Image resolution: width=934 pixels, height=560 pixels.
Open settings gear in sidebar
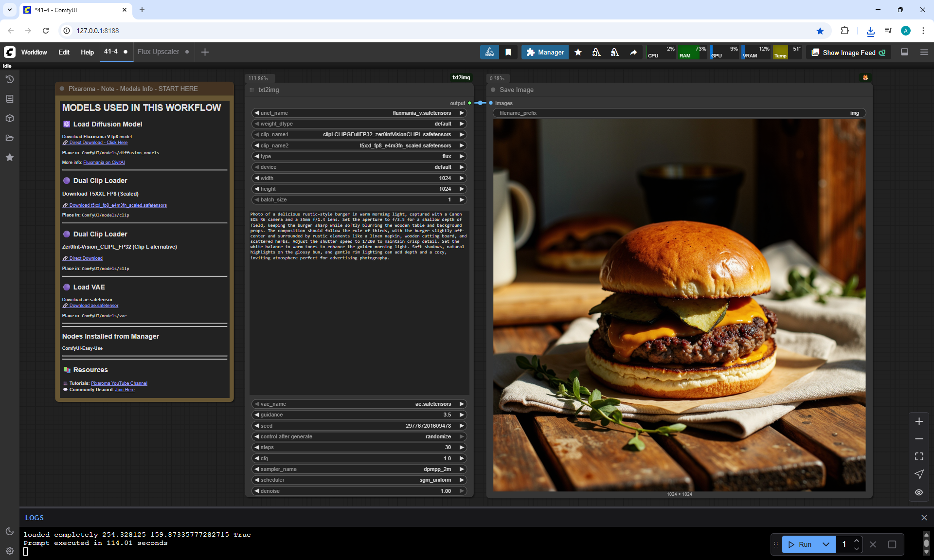coord(9,551)
